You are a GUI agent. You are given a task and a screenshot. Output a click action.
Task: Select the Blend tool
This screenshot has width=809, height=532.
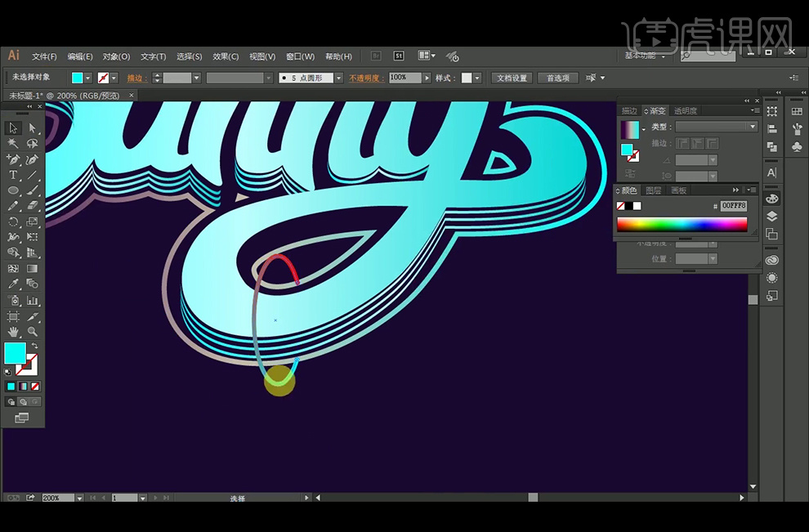pos(32,284)
